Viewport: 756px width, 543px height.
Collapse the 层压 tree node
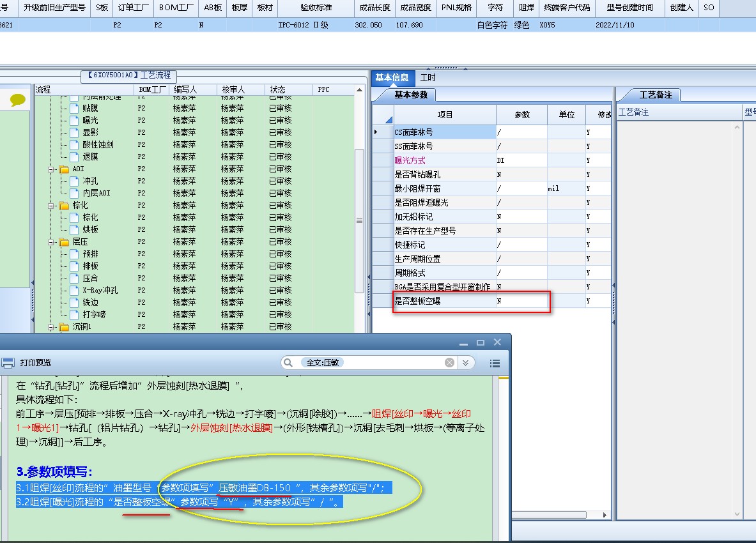[x=51, y=242]
